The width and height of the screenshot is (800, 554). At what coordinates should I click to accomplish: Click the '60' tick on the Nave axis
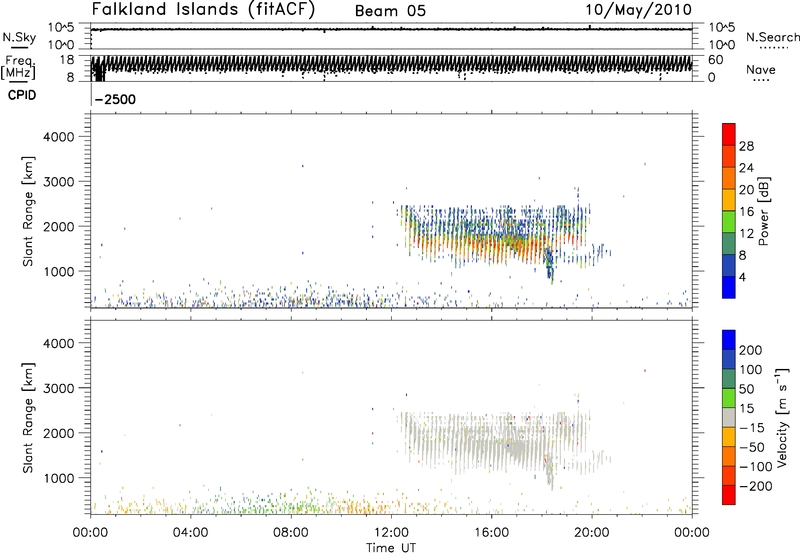click(x=715, y=60)
